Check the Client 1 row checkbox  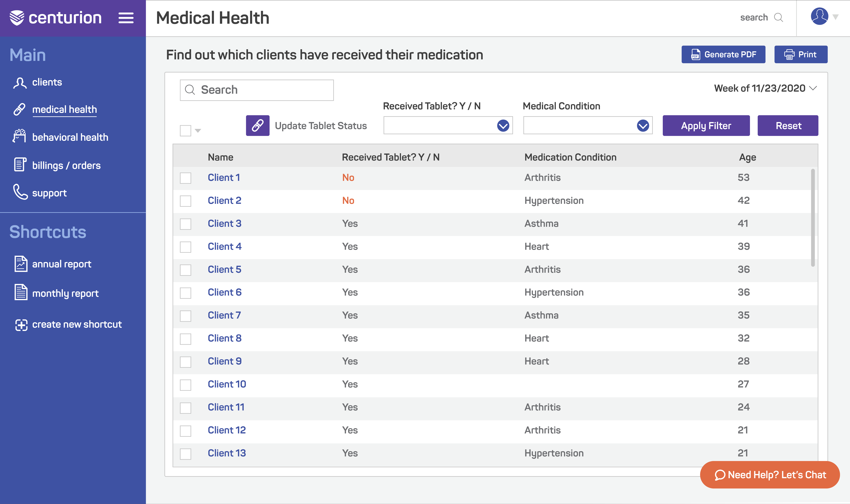point(186,178)
